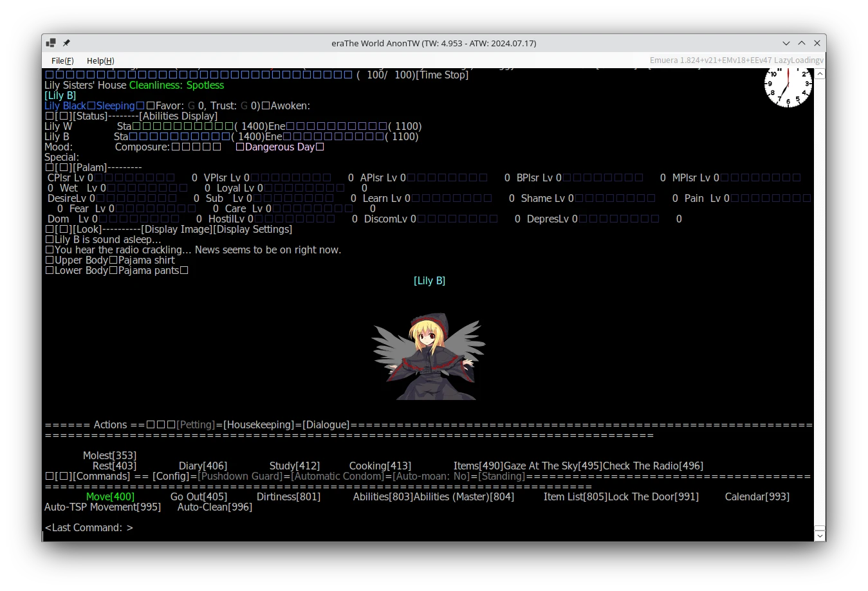Click the Lily B character sprite
This screenshot has height=591, width=868.
click(x=429, y=356)
